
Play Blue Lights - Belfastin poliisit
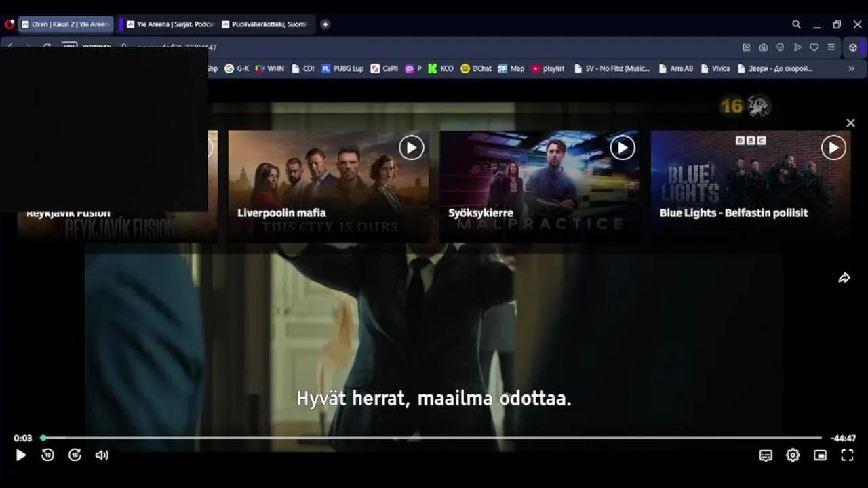[833, 147]
